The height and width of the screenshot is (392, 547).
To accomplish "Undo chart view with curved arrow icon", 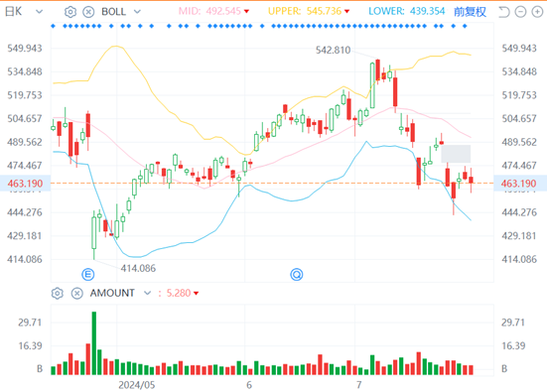I will tap(504, 12).
